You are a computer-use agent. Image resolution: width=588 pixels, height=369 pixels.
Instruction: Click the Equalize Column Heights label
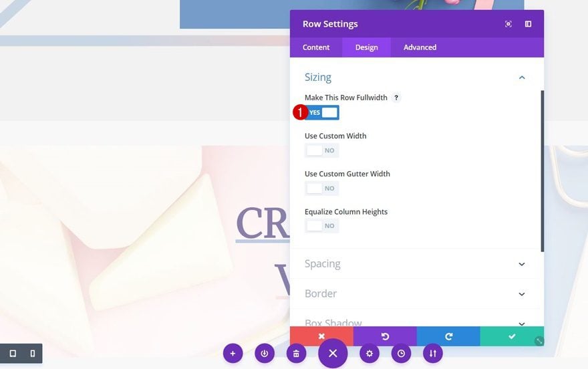coord(345,211)
